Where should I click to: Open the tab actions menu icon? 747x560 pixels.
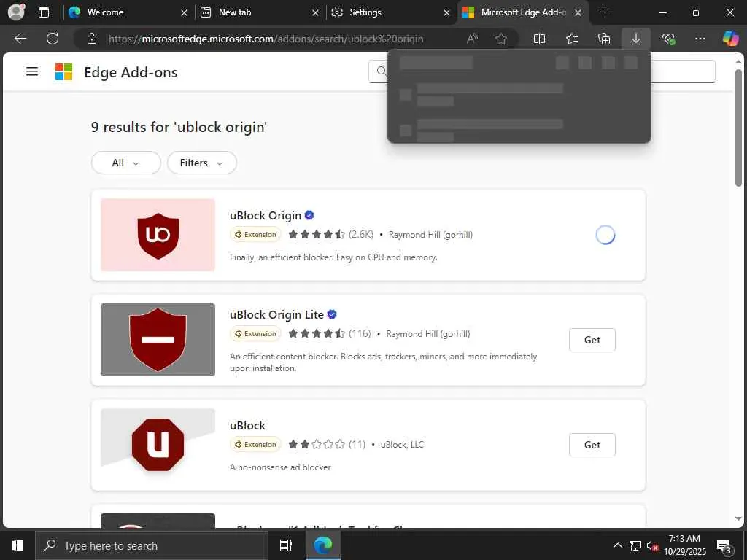click(x=43, y=12)
